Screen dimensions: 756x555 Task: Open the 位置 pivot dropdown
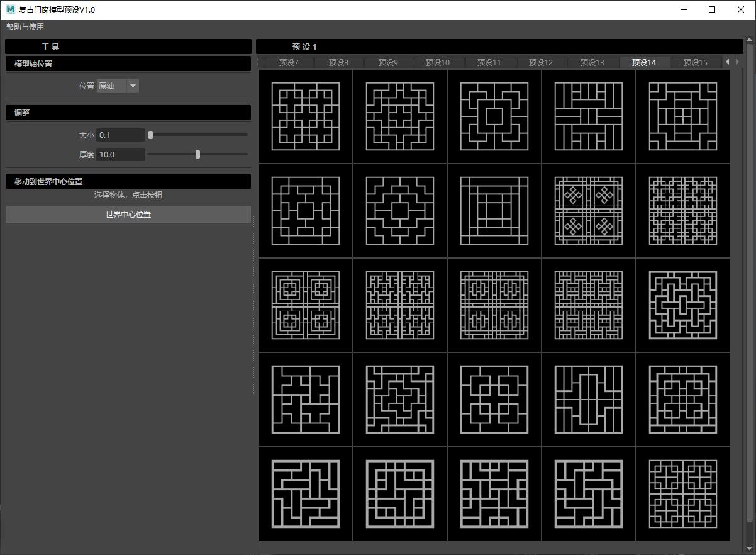pyautogui.click(x=118, y=86)
